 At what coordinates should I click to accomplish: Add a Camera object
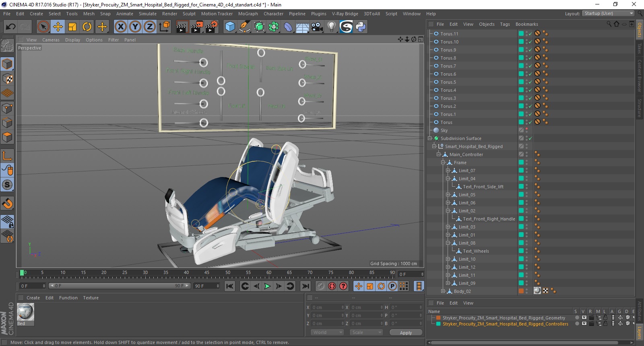(317, 27)
